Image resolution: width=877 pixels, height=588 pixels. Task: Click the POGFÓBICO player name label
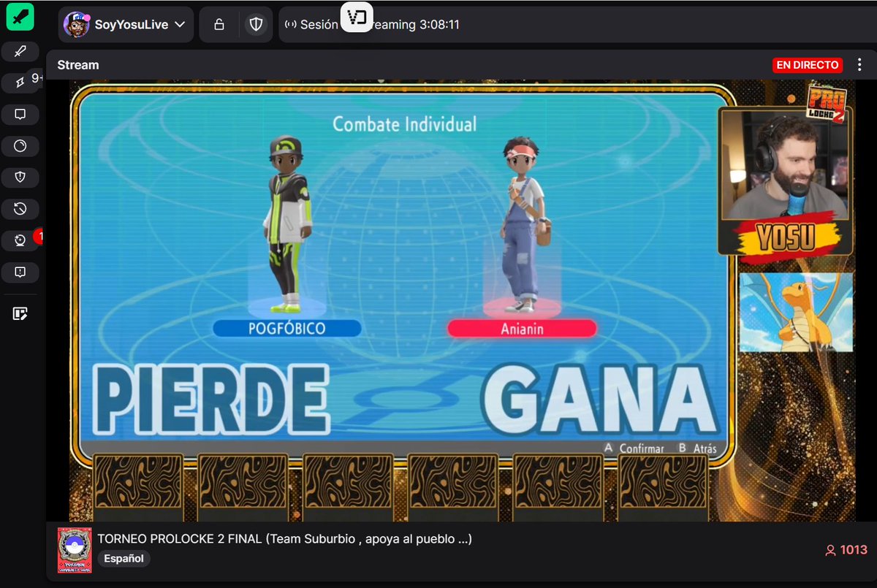(x=287, y=329)
